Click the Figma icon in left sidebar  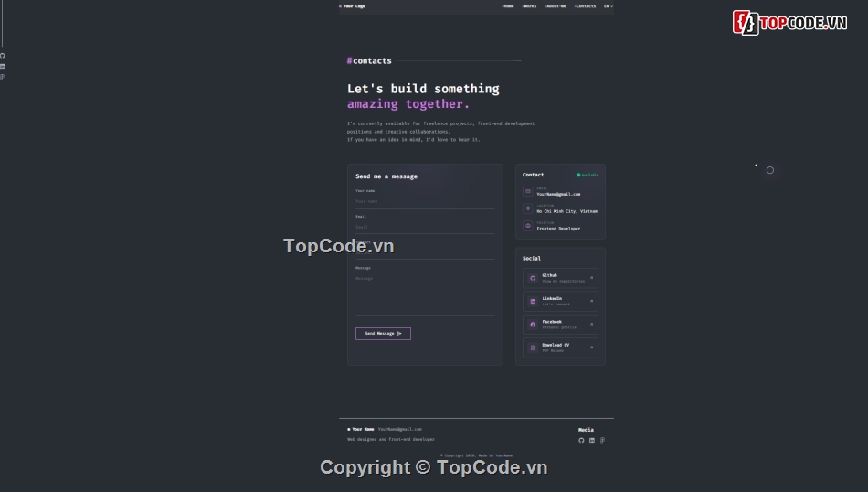(2, 77)
